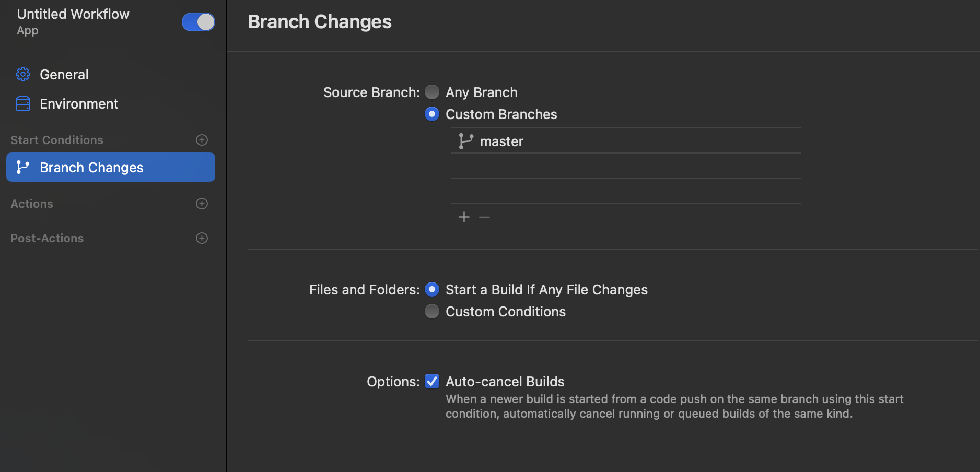Select the Branch Changes entry
This screenshot has width=980, height=472.
click(91, 167)
